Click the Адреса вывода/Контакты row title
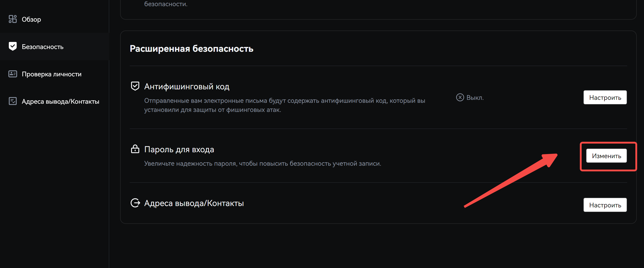This screenshot has width=644, height=268. [x=194, y=203]
